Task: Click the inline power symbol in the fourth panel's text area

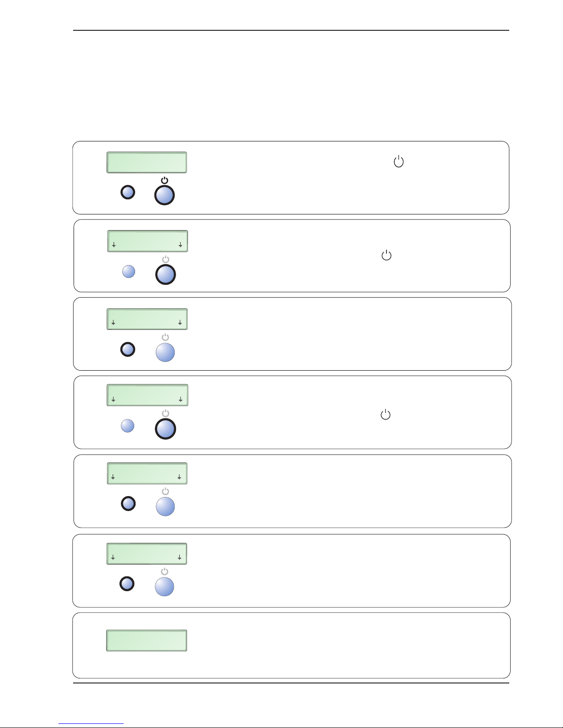Action: tap(386, 415)
